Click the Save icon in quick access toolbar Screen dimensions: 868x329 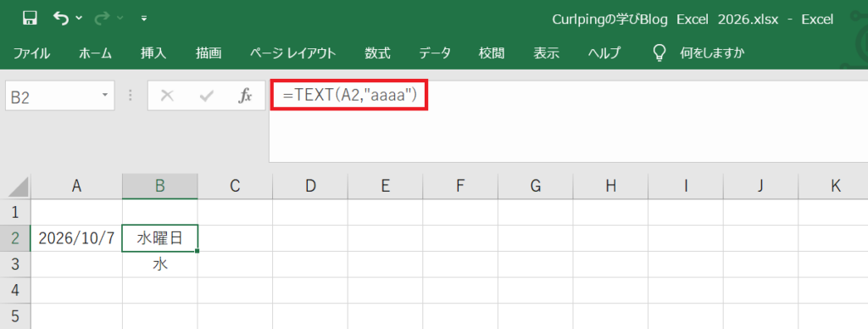click(x=30, y=19)
